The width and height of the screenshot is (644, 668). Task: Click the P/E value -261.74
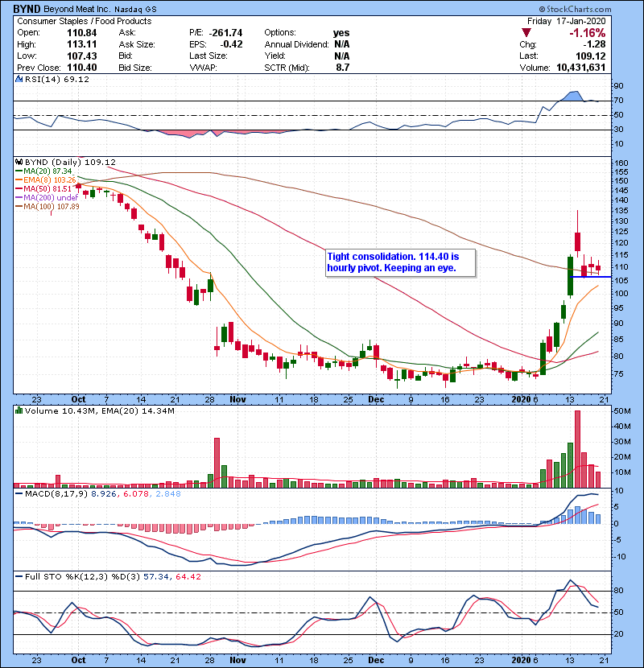coord(226,33)
